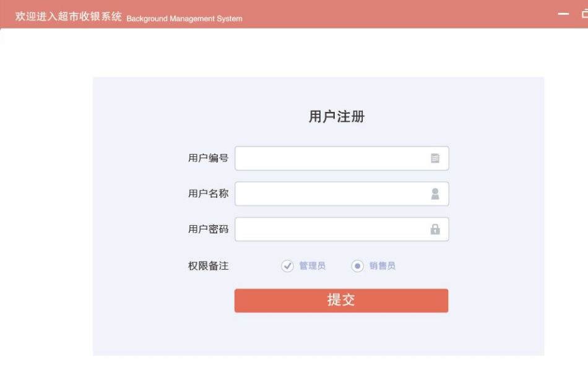Click the Background Management System subtitle
The image size is (588, 379).
[x=184, y=19]
